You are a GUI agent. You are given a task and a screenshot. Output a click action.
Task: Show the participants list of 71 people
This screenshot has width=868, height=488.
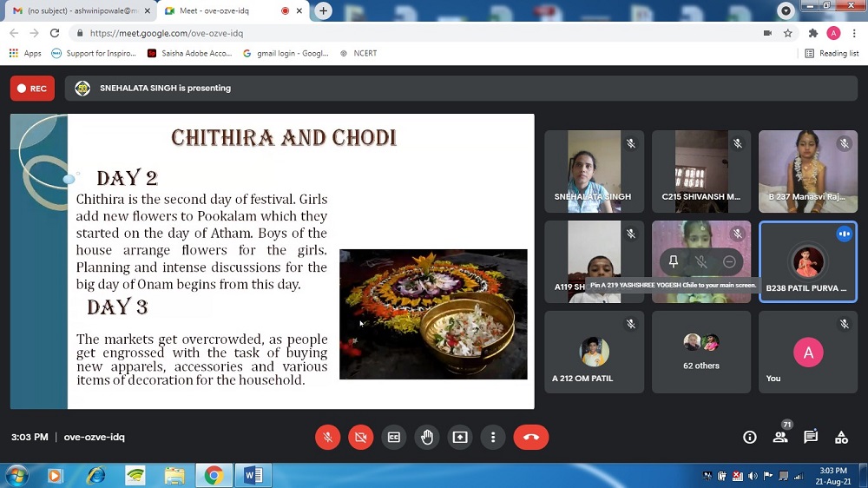[x=780, y=437]
